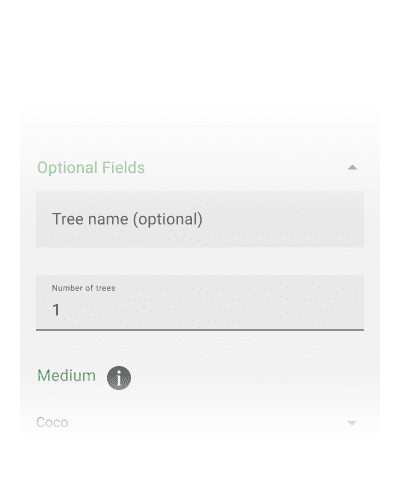Click the Tree name placeholder text
This screenshot has width=400, height=501.
127,219
